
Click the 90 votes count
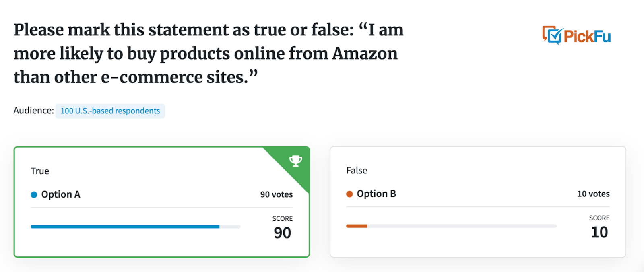pos(277,194)
